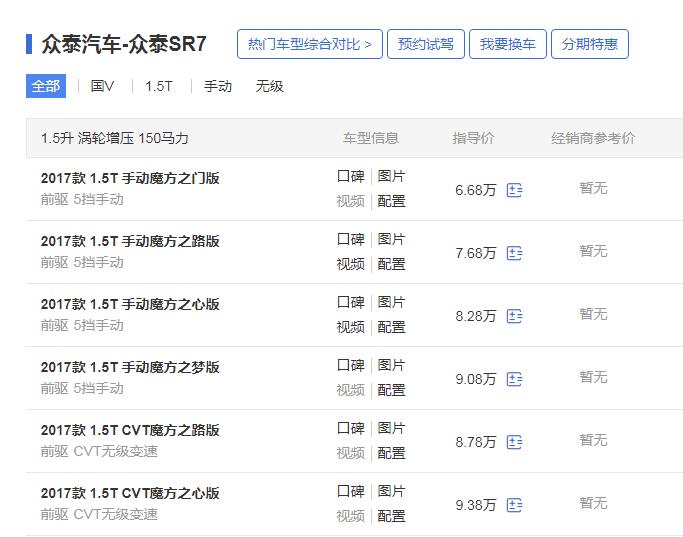Click the 众泰汽车-众泰SR7 title

[124, 44]
